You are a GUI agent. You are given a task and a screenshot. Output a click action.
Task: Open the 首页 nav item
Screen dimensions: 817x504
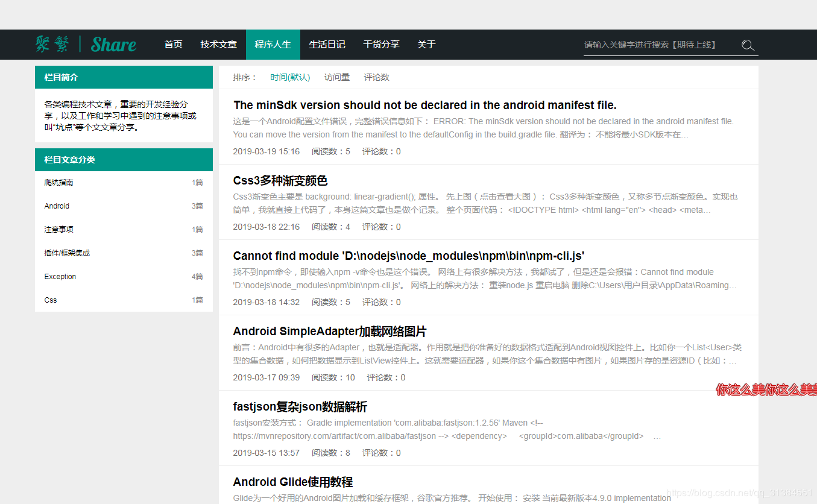point(174,45)
